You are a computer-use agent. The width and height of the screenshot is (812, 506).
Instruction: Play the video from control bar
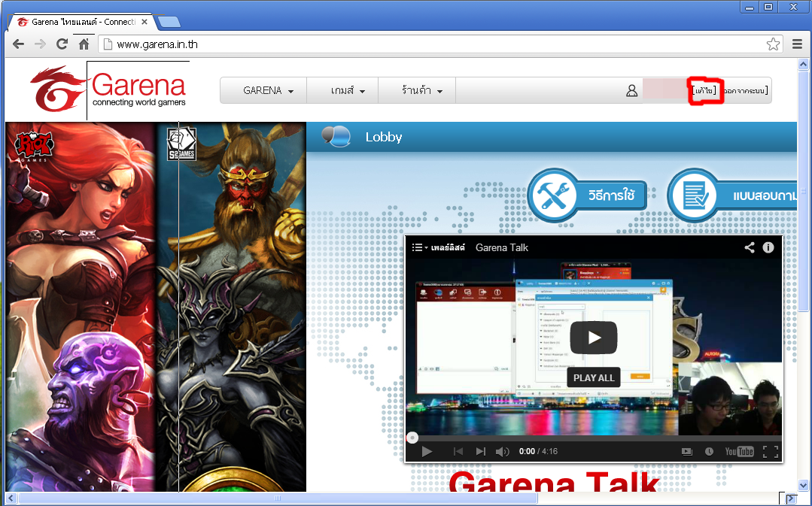427,452
